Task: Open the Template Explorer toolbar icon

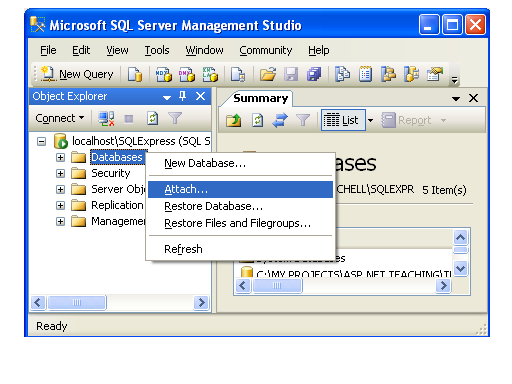Action: pyautogui.click(x=412, y=74)
